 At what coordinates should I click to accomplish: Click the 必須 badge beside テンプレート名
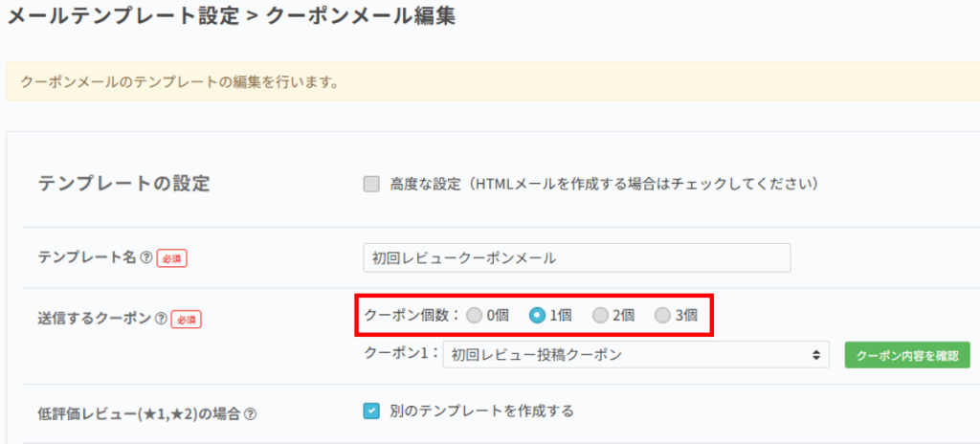[171, 258]
